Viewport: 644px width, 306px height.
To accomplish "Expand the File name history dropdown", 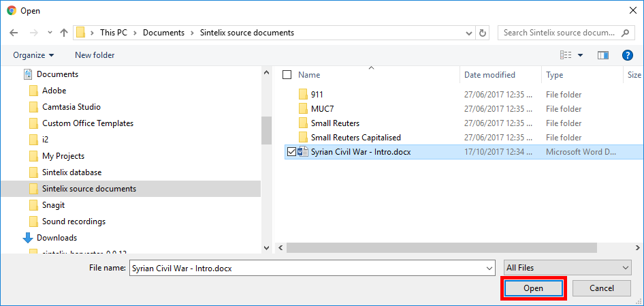I will (489, 269).
